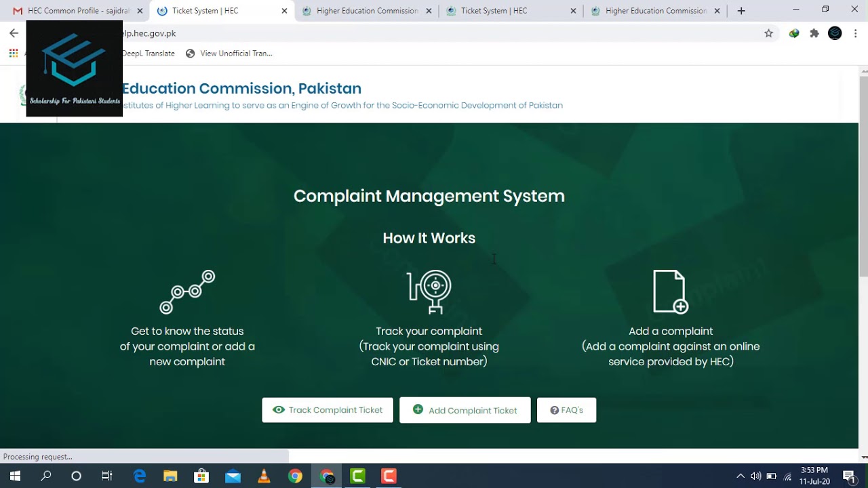Click the add complaint document icon
Viewport: 868px width, 488px height.
[x=670, y=292]
